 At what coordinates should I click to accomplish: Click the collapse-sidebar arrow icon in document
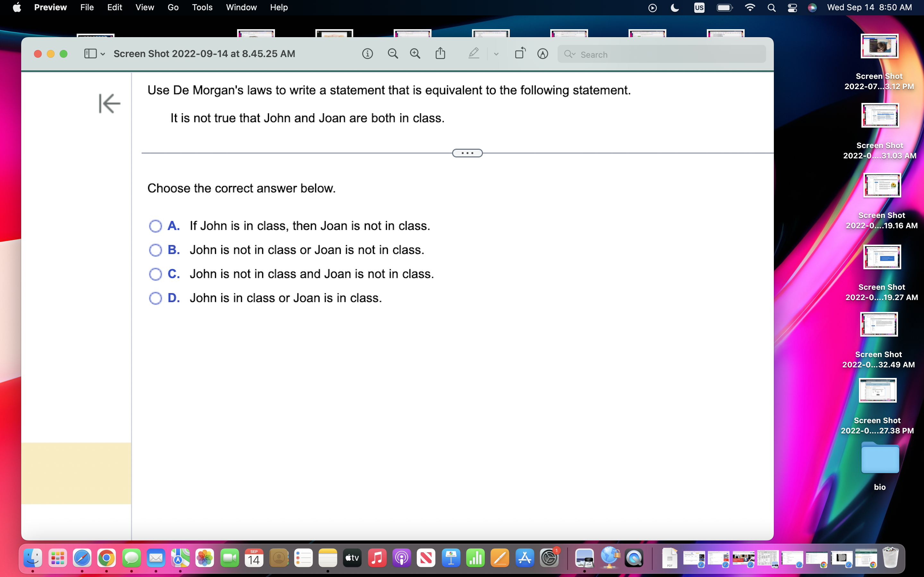click(109, 104)
